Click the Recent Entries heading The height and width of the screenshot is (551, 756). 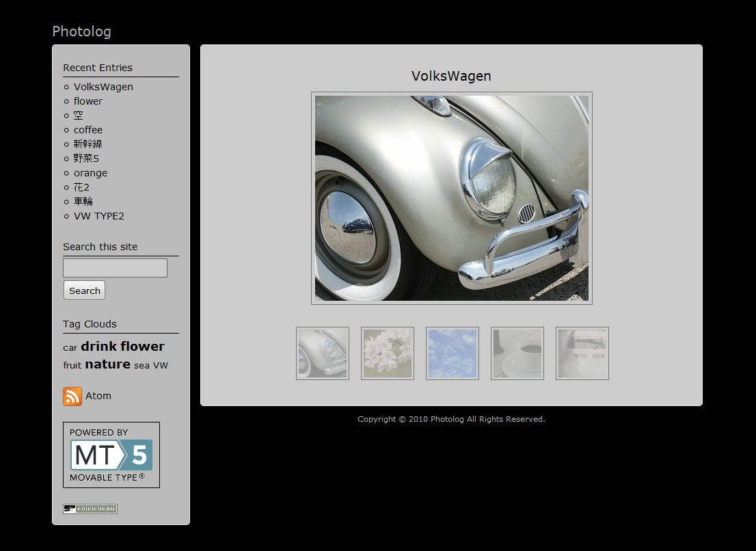pos(97,68)
